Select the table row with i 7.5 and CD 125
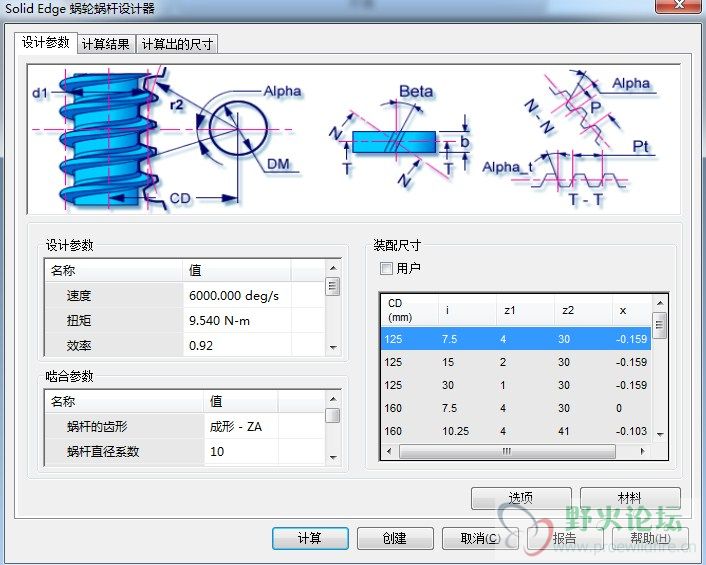 [x=516, y=339]
